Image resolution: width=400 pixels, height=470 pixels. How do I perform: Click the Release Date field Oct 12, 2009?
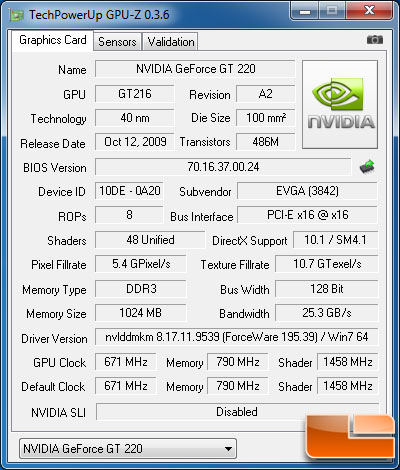135,142
